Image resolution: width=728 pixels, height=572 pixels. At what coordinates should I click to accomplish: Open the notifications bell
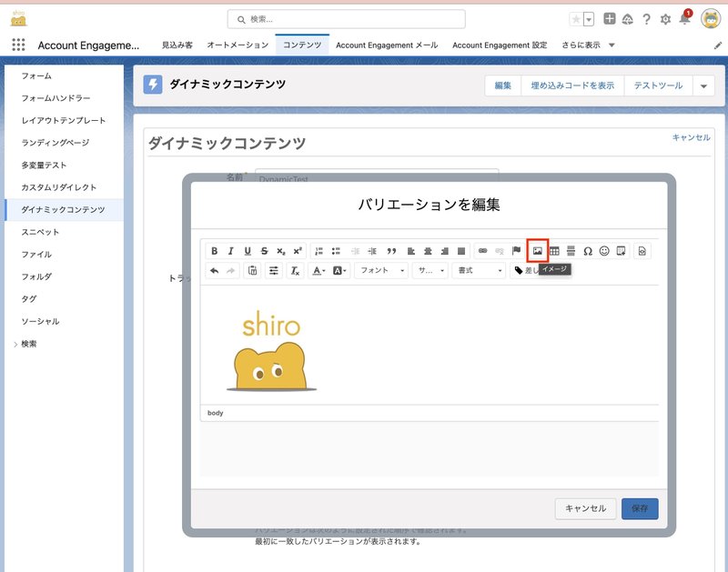(684, 19)
